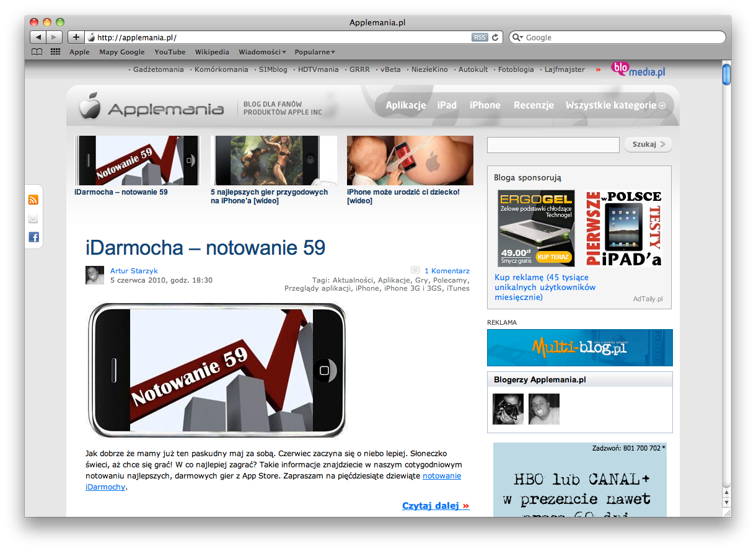Open the 5 najlepszych gier przygodowych thumbnail
Screen dimensions: 756x551
pyautogui.click(x=274, y=161)
